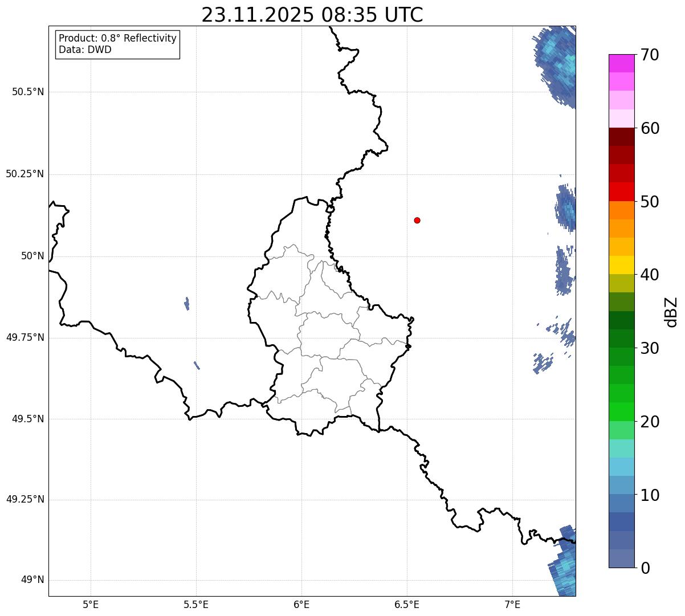The height and width of the screenshot is (616, 685).
Task: Click the "50.5°N" latitude label
Action: point(28,92)
